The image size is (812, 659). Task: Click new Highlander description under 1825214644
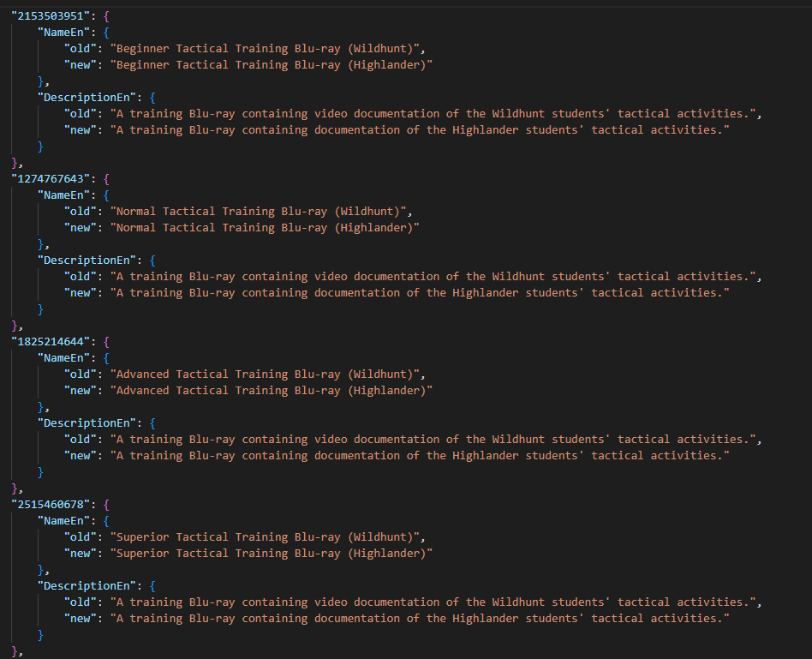420,455
